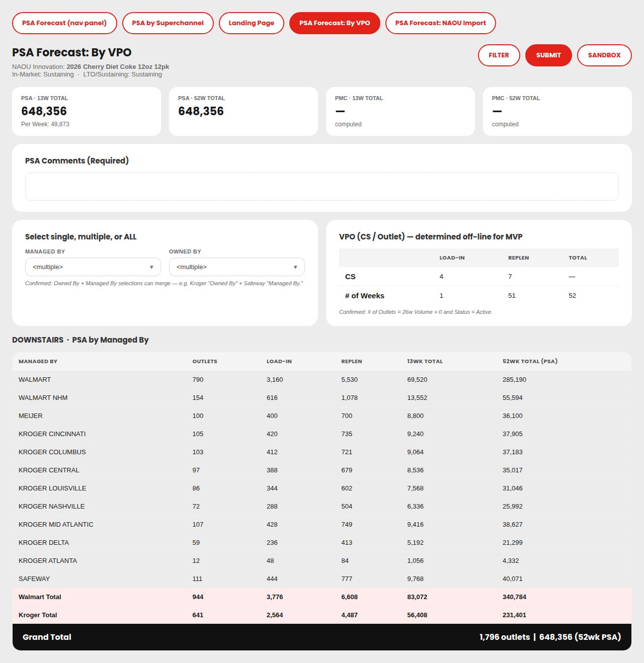Viewport: 644px width, 663px height.
Task: Click the PSA 13W Total card
Action: pyautogui.click(x=87, y=111)
